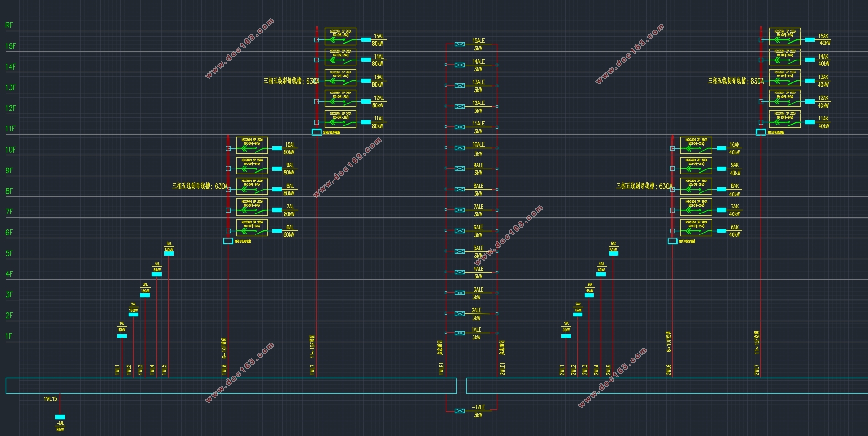Click the breaker symbol feeding 10AL
868x436 pixels.
coord(252,145)
